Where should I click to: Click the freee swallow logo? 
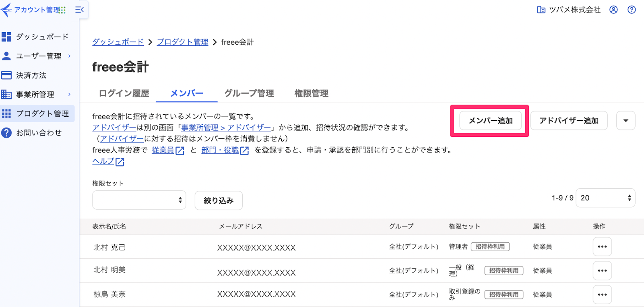6,10
